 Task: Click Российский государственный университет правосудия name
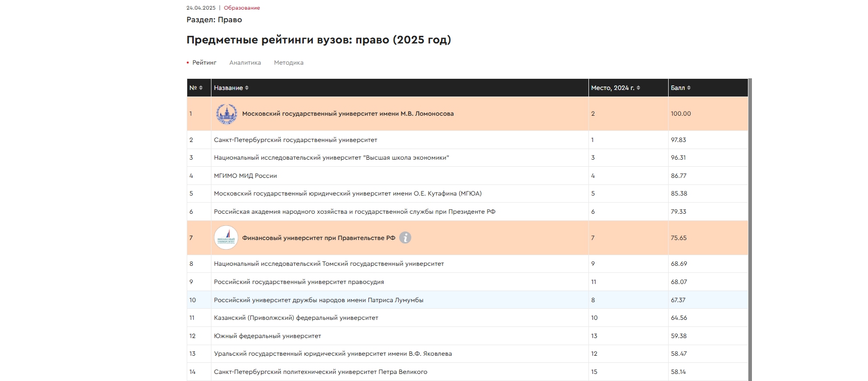click(299, 282)
